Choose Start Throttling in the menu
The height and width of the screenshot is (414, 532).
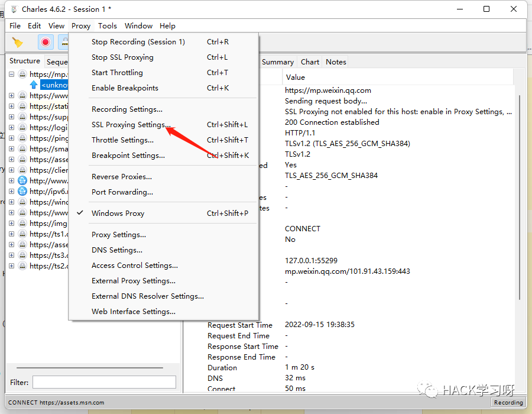tap(163, 73)
